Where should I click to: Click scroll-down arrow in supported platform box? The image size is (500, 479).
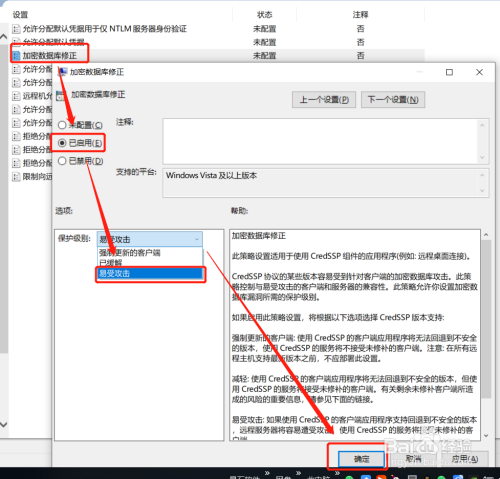pyautogui.click(x=482, y=191)
